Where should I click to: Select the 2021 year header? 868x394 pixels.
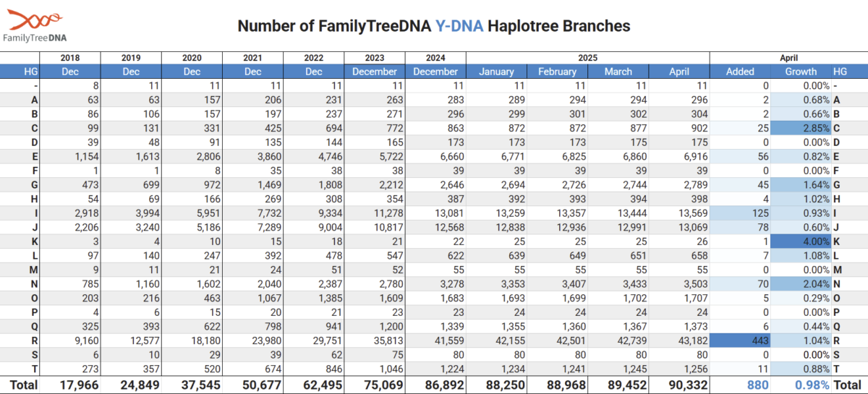pos(252,57)
